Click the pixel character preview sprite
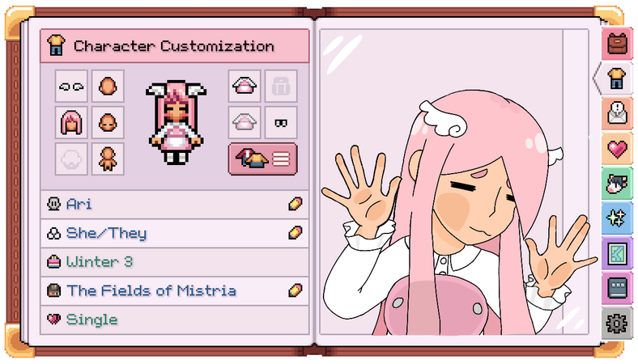Screen dimensions: 638x364 pos(176,122)
